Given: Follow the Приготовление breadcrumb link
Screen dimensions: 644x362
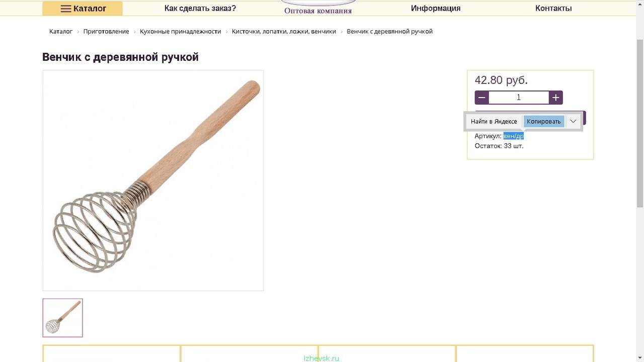Looking at the screenshot, I should (106, 31).
